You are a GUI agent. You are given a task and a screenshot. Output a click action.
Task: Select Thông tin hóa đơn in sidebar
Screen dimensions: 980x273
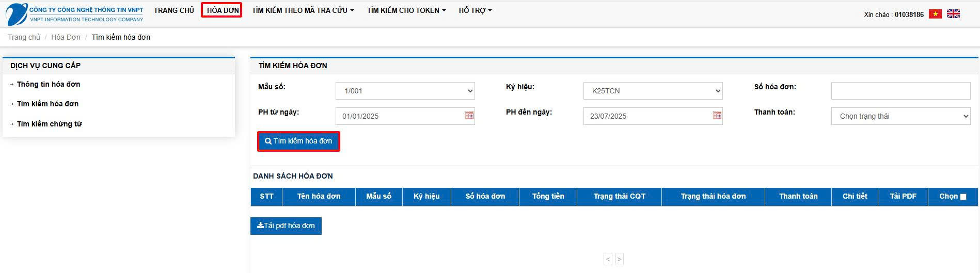49,84
